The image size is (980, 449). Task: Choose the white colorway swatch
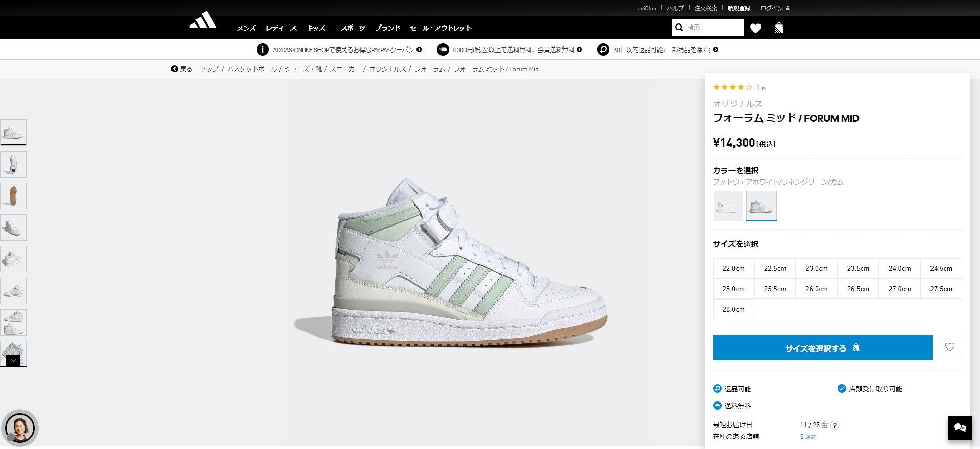[x=728, y=206]
